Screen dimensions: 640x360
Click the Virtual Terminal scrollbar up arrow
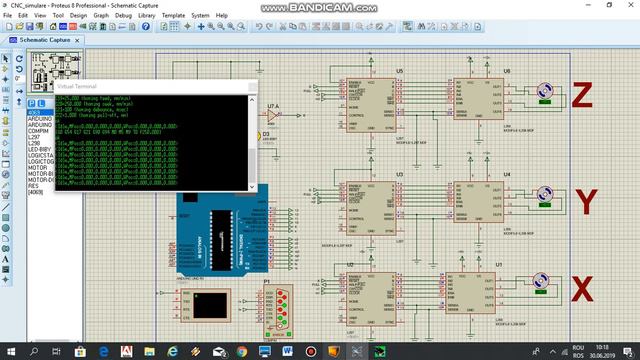click(x=252, y=100)
